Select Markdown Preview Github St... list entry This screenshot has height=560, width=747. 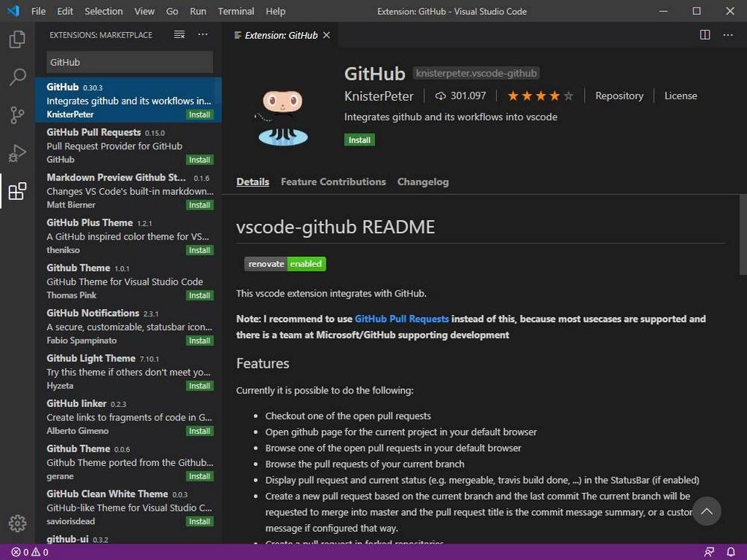[x=128, y=190]
